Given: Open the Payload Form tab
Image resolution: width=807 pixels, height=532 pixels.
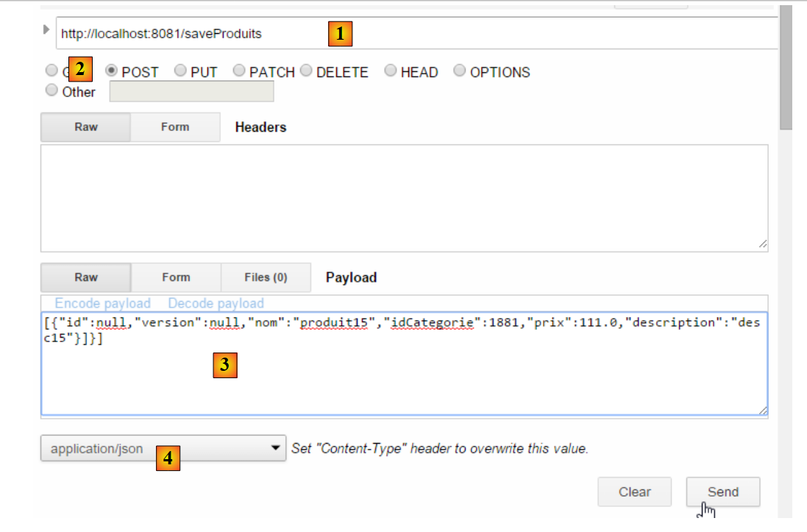Looking at the screenshot, I should click(176, 277).
